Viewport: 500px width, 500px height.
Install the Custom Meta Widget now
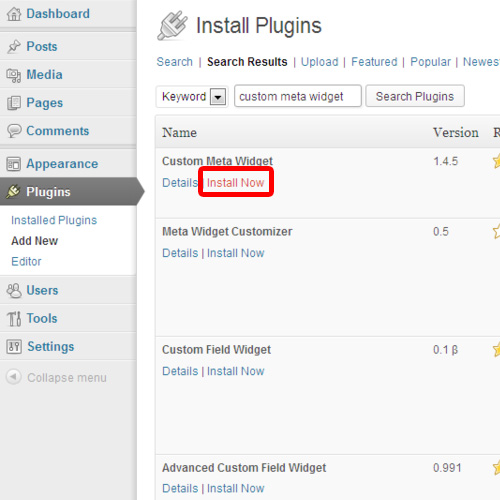235,183
